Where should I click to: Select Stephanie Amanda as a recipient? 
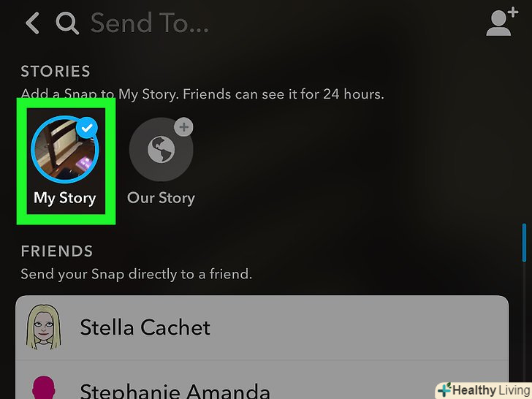[x=262, y=380]
